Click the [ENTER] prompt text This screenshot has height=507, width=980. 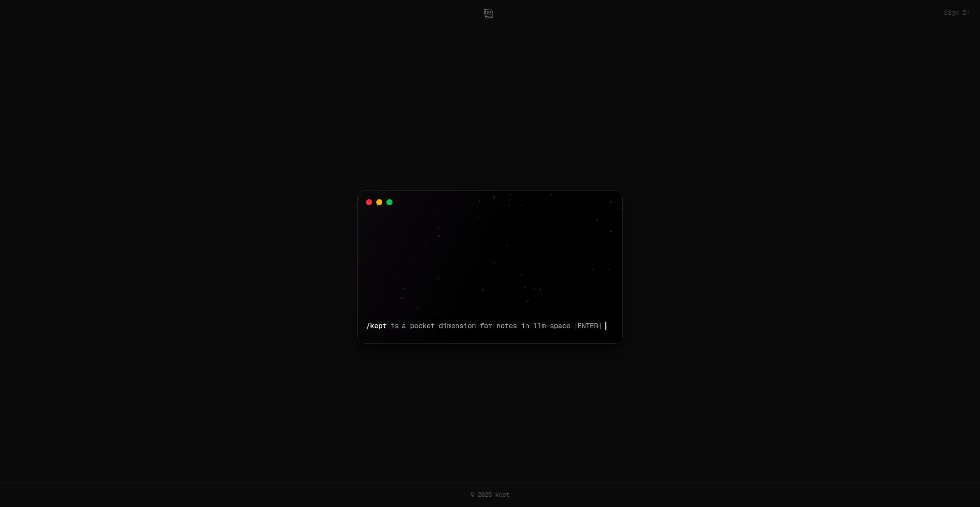[x=588, y=326]
